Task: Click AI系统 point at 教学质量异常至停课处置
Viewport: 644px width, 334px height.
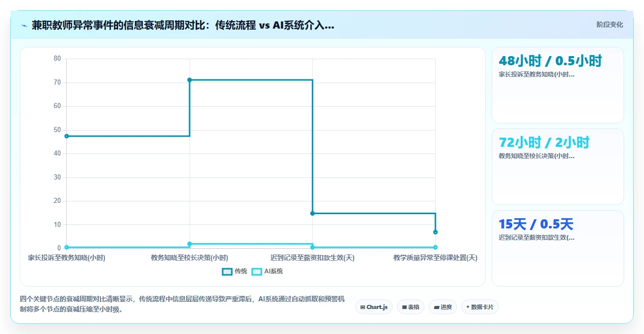Action: (435, 247)
